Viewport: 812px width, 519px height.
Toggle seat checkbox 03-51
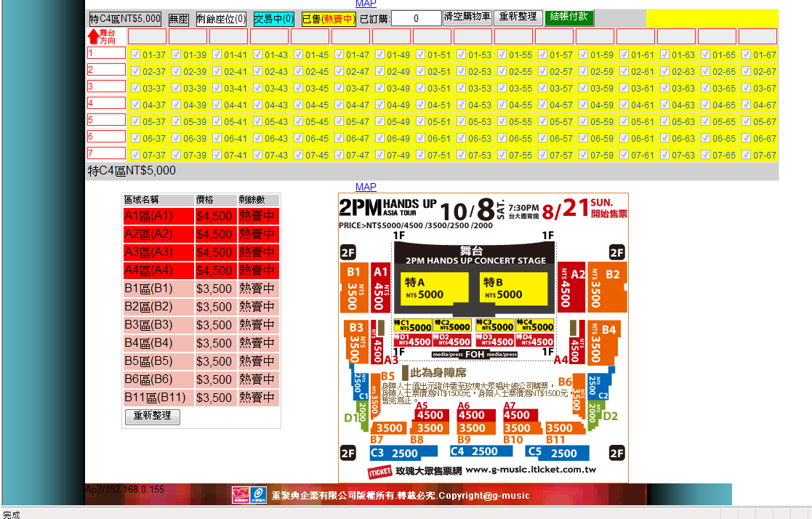(x=420, y=88)
